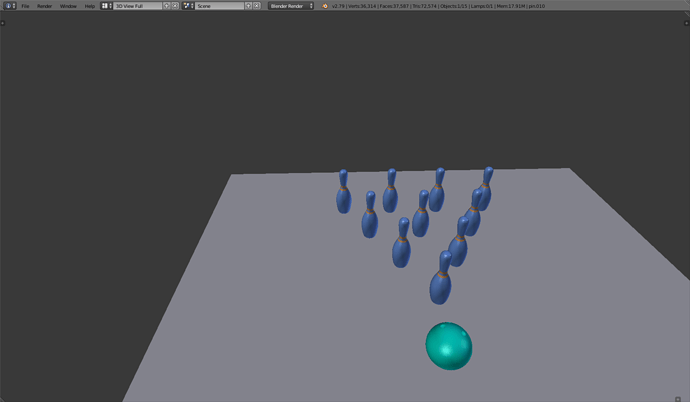This screenshot has width=690, height=402.
Task: Open the Render menu
Action: 44,6
